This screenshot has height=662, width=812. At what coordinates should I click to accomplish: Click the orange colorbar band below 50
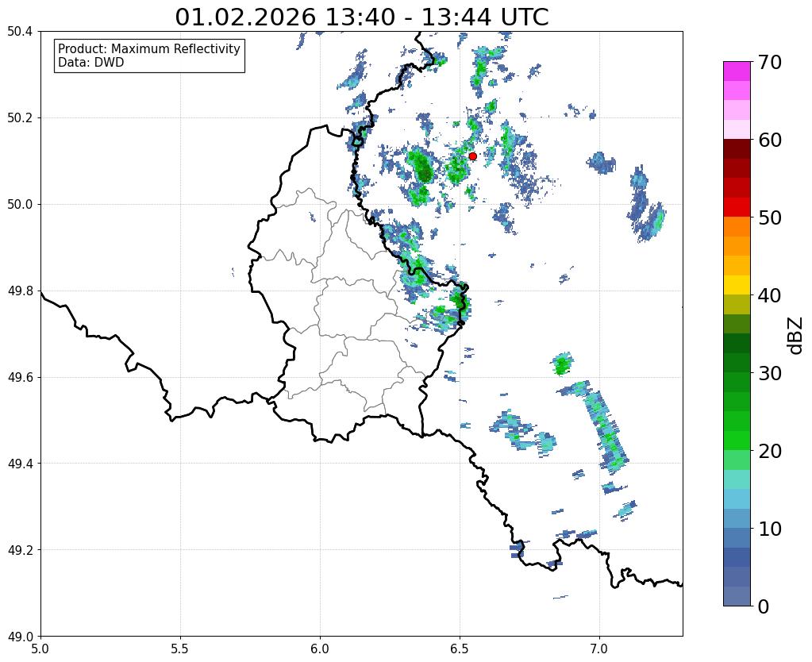[737, 226]
